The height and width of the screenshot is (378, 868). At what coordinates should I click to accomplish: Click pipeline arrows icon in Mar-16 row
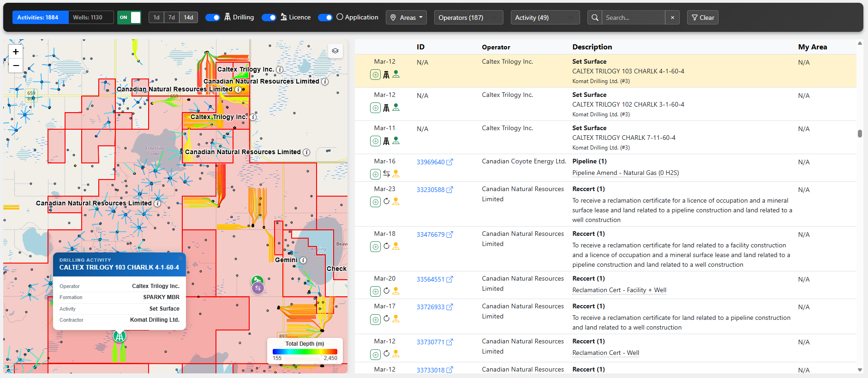pos(386,174)
